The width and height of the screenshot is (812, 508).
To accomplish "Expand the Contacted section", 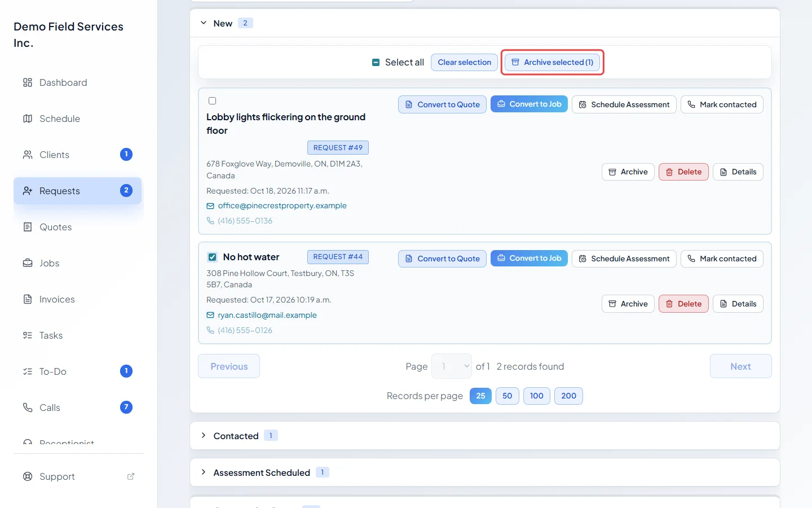I will (204, 436).
